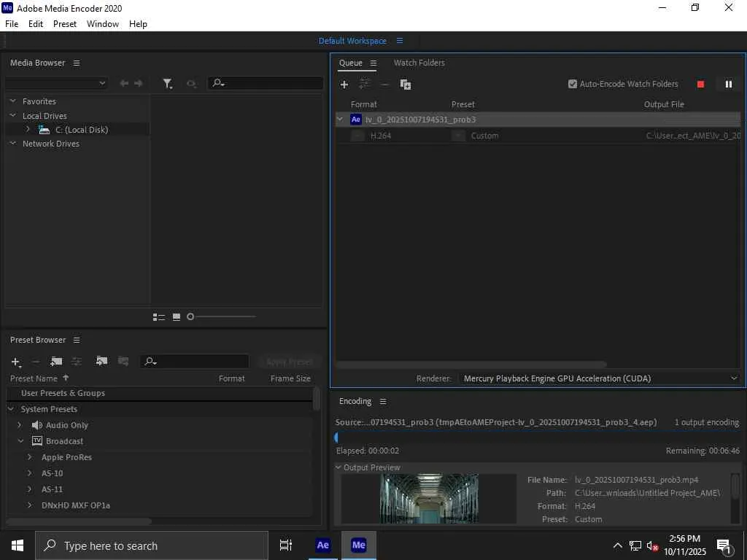Open the Preset Browser panel menu
Screen dimensions: 747x560
pyautogui.click(x=77, y=340)
